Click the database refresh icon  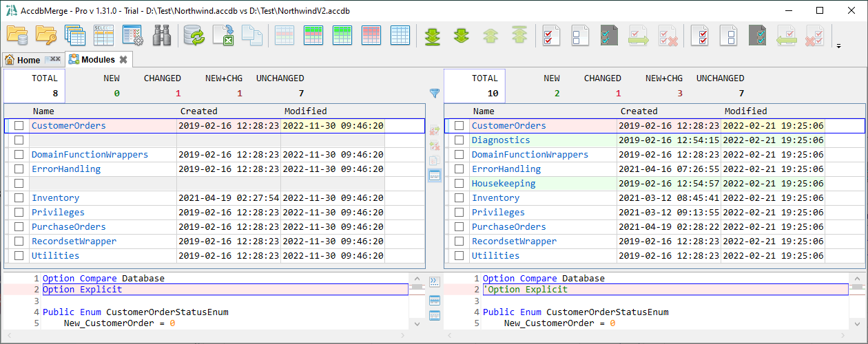[194, 35]
